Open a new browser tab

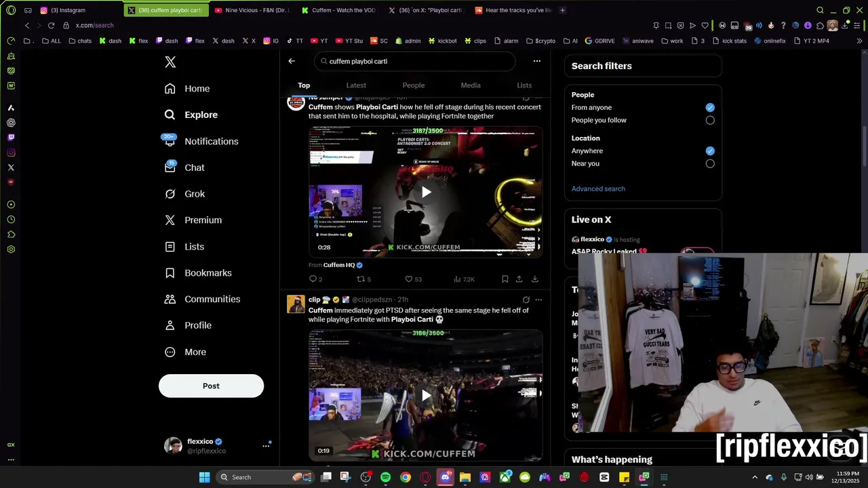point(562,10)
